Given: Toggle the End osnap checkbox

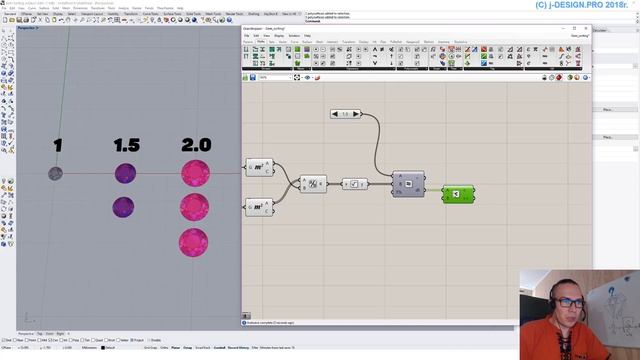Looking at the screenshot, I should coord(3,340).
